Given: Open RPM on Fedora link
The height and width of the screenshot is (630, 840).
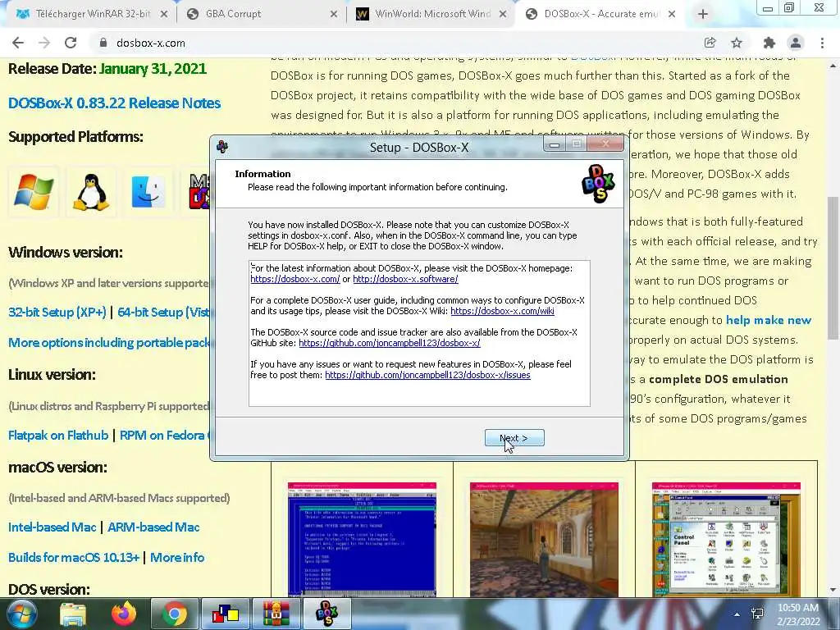Looking at the screenshot, I should (164, 435).
